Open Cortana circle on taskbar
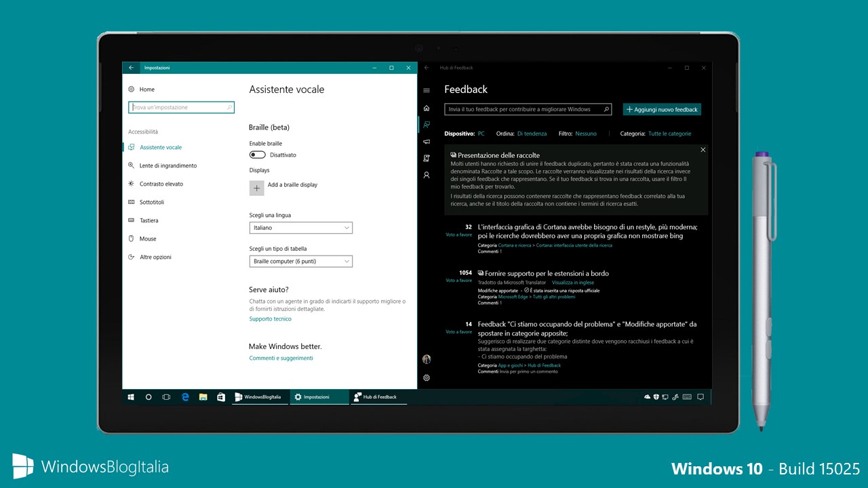 click(149, 397)
